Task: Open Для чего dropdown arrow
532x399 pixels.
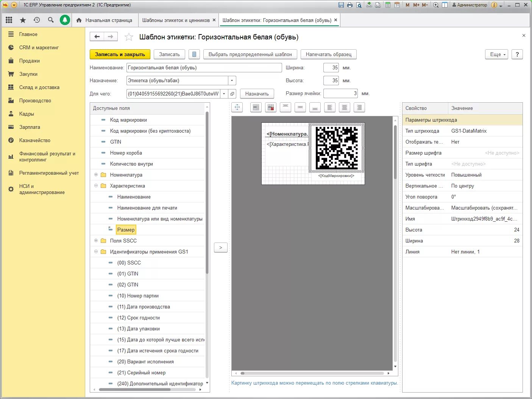Action: coord(224,94)
